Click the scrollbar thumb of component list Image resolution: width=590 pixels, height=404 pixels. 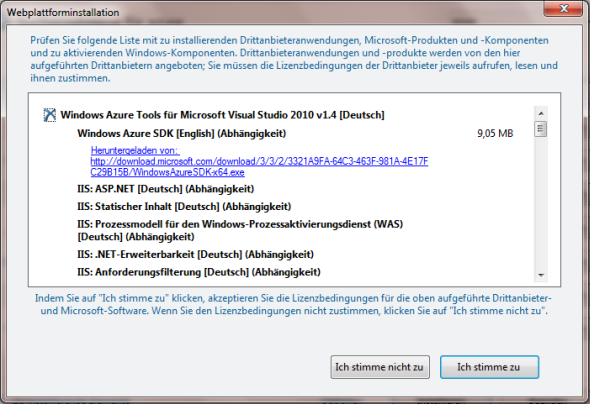tap(541, 129)
